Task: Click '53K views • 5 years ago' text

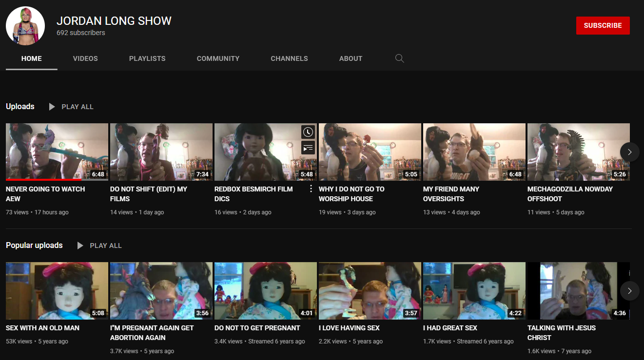Action: click(37, 341)
